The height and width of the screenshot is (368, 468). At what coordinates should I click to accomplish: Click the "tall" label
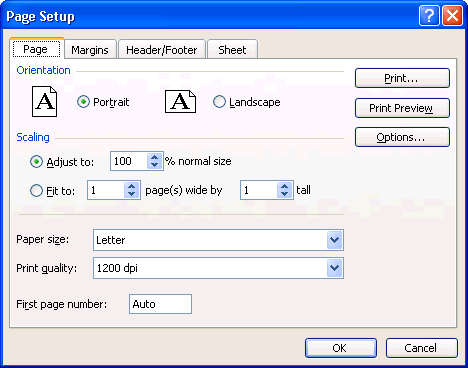[303, 190]
